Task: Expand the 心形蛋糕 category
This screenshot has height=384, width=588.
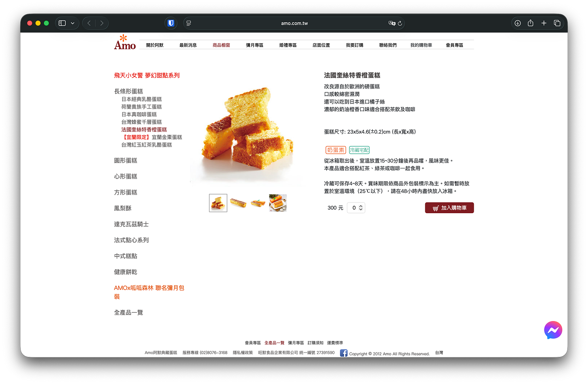Action: [126, 176]
